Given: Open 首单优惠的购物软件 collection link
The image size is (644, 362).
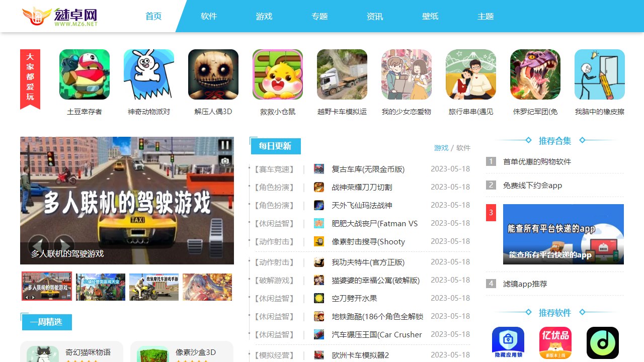Looking at the screenshot, I should point(537,161).
